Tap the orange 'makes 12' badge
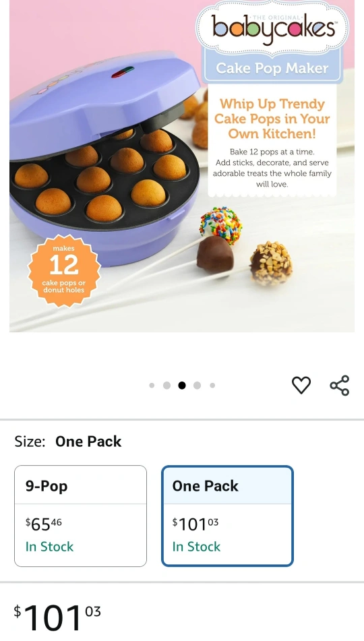Viewport: 364px width, 641px height. point(64,271)
